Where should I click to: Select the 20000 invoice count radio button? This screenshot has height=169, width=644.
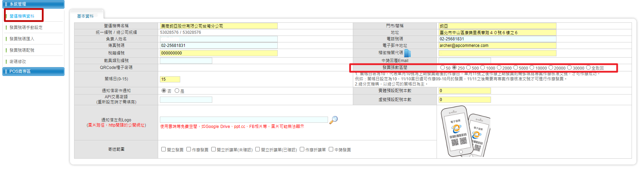point(551,68)
